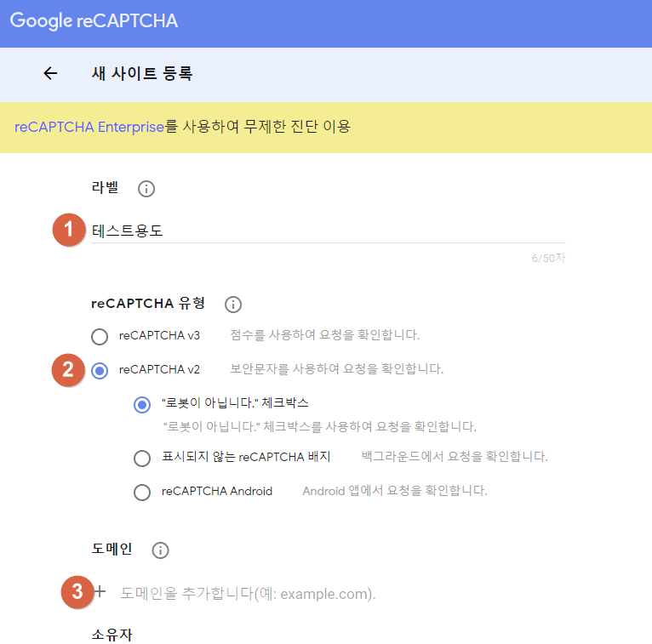Go back using the left arrow icon
652x644 pixels.
(x=50, y=73)
